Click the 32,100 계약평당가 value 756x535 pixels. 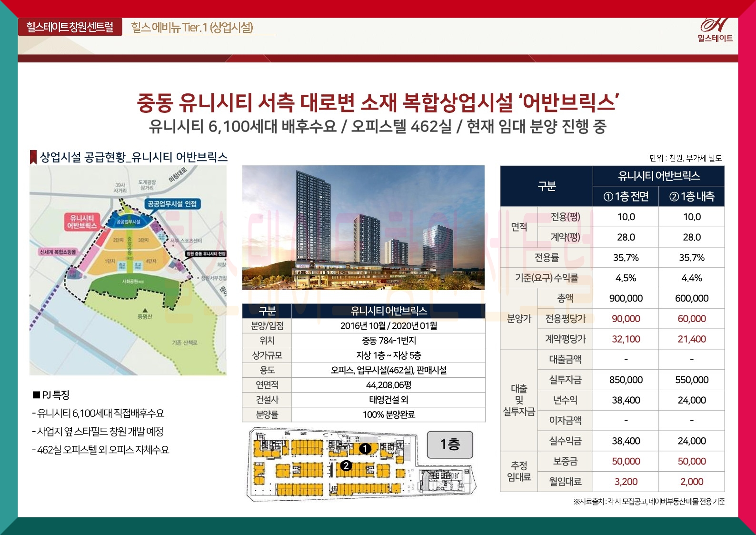pos(626,339)
